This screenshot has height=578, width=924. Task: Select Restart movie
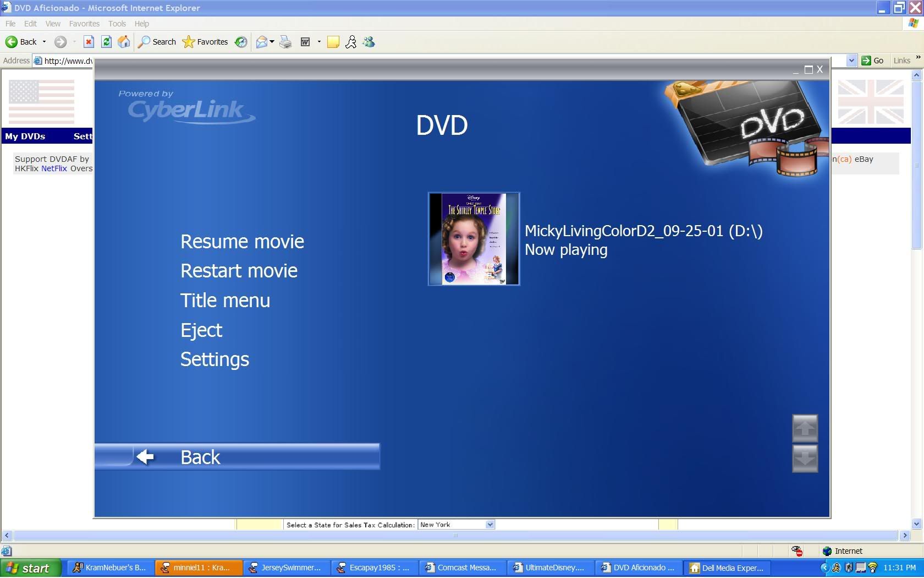point(239,271)
